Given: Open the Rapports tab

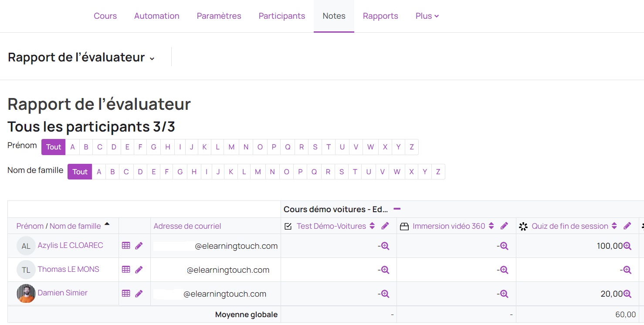Looking at the screenshot, I should (x=380, y=16).
